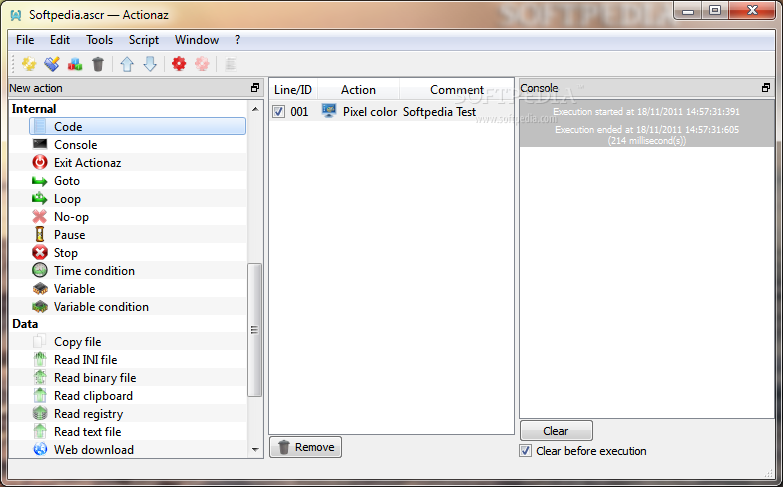Click the Comment column header
This screenshot has height=487, width=783.
pyautogui.click(x=456, y=89)
